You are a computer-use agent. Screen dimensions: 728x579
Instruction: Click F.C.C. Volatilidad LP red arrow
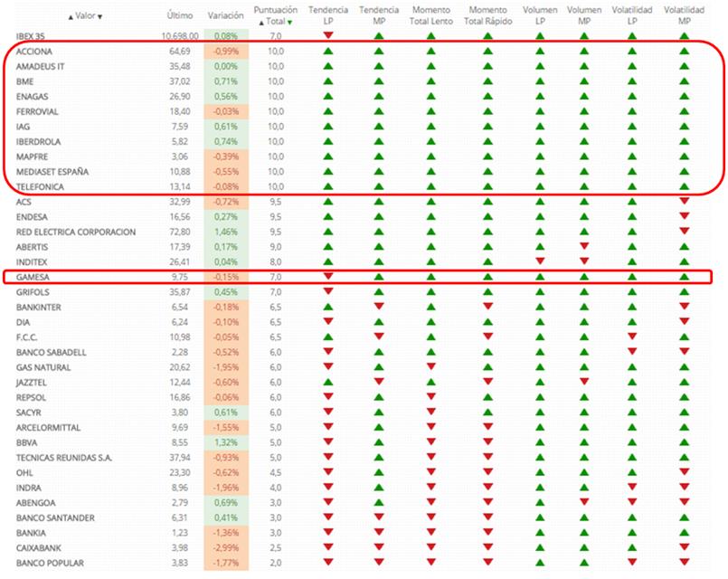632,337
